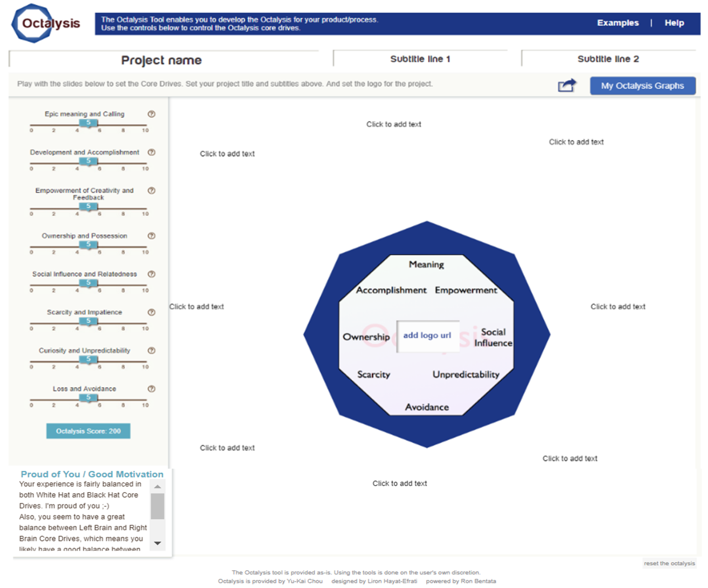Click the Social Influence label in the octagon

tap(493, 338)
